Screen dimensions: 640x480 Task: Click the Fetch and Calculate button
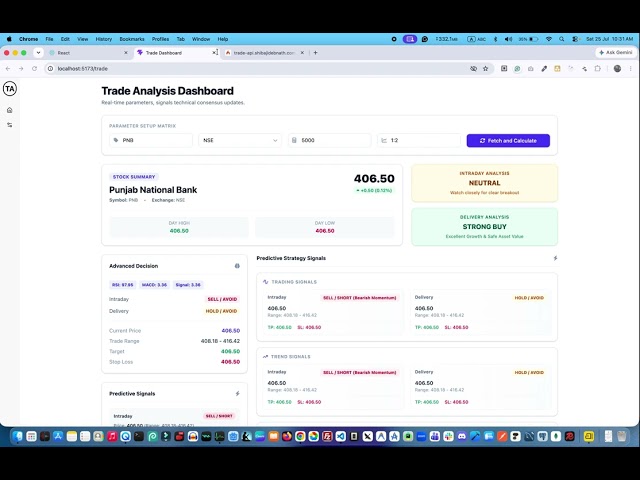[x=508, y=140]
